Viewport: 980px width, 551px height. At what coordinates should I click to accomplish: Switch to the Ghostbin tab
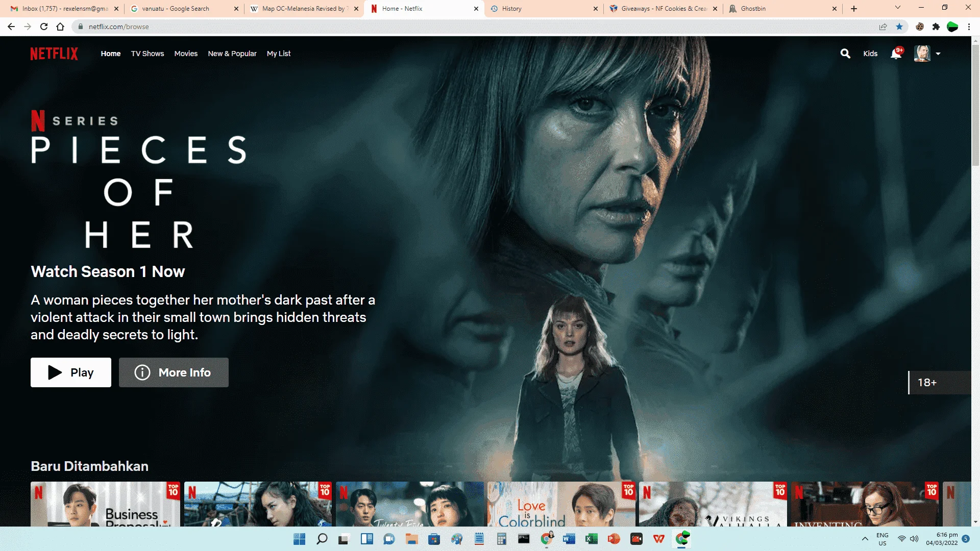pyautogui.click(x=783, y=9)
